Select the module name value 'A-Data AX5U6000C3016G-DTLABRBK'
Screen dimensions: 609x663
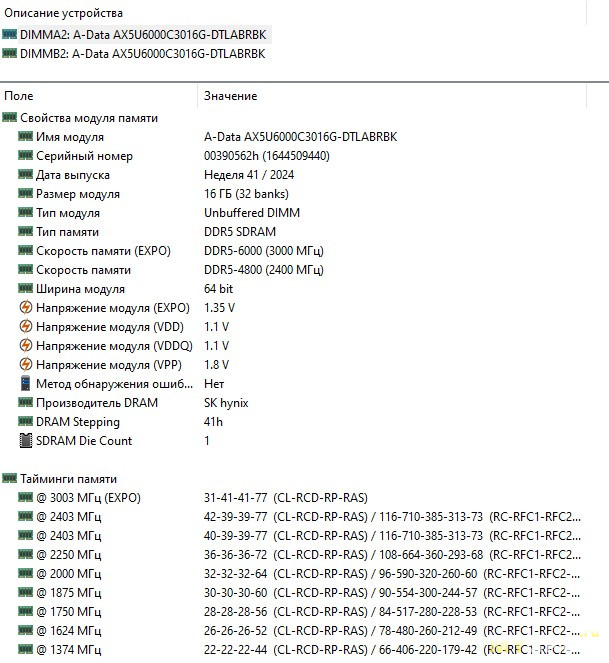point(301,137)
